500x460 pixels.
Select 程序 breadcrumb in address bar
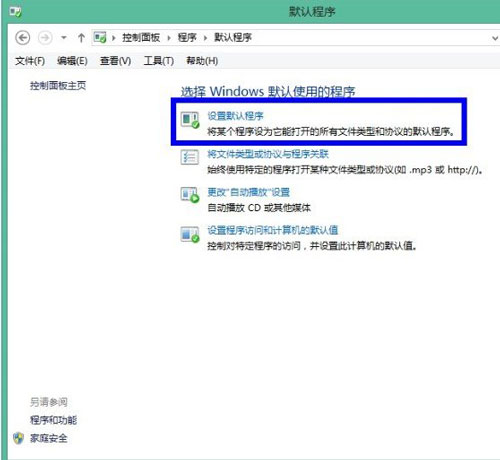point(187,37)
